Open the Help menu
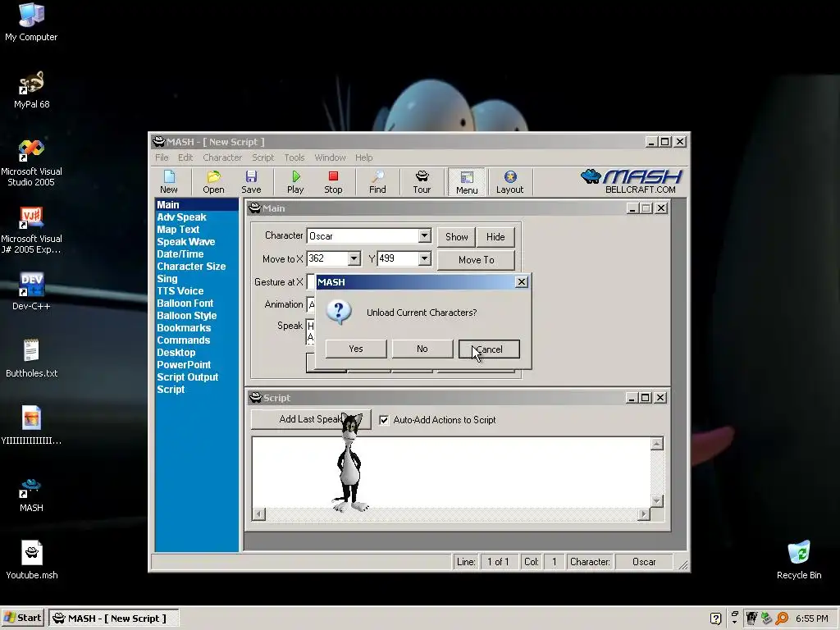Viewport: 840px width, 630px height. (x=363, y=157)
